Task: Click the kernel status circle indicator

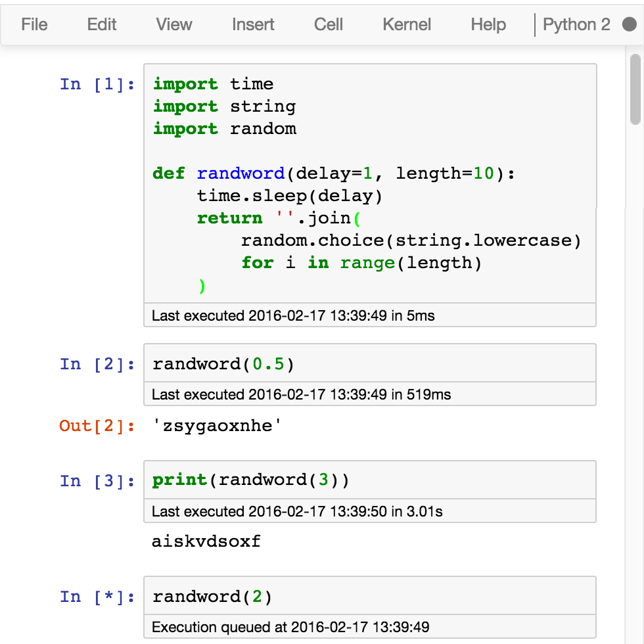Action: (629, 24)
